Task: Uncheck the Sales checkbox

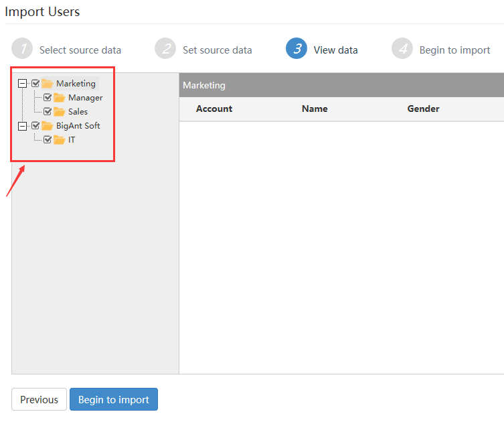Action: coord(48,111)
